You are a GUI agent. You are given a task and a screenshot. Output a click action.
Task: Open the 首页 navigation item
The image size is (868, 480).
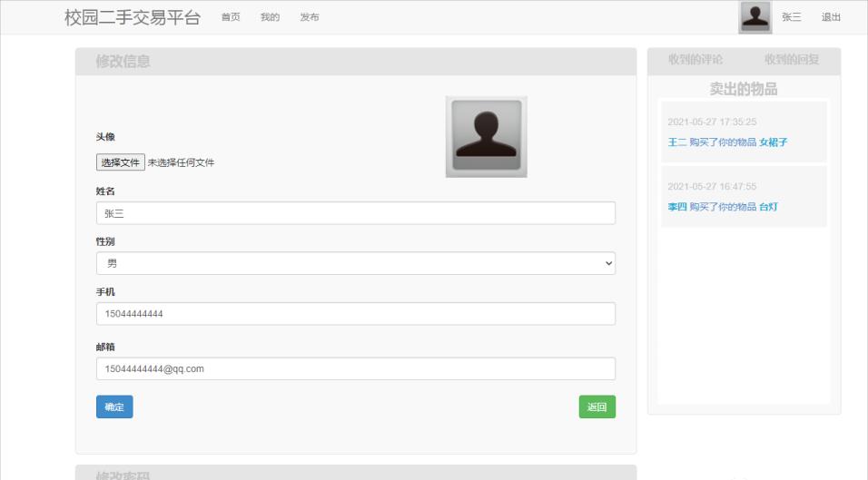(231, 17)
